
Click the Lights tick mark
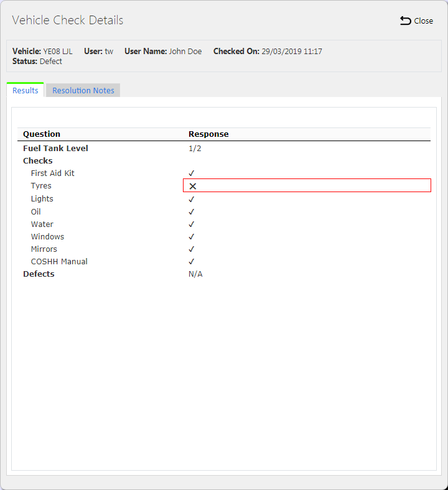point(191,199)
